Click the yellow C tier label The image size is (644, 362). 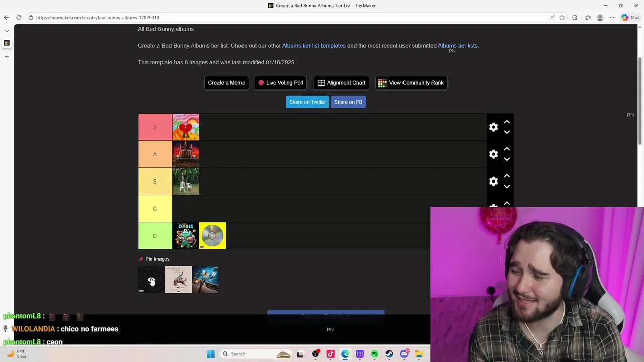pos(155,209)
